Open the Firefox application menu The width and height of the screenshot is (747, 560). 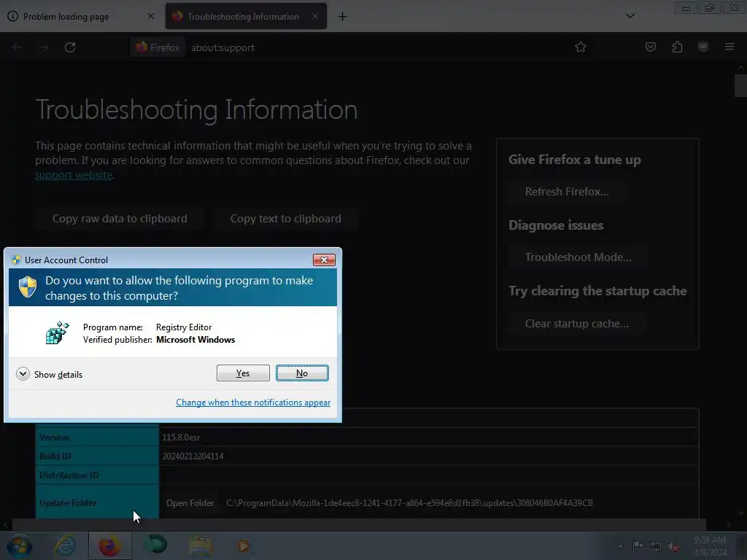729,47
